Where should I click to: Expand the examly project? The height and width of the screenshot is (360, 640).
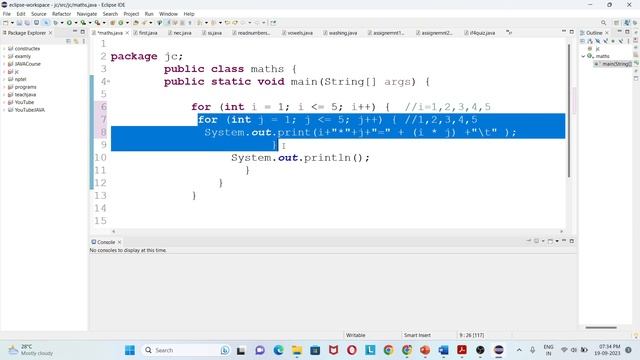click(4, 56)
